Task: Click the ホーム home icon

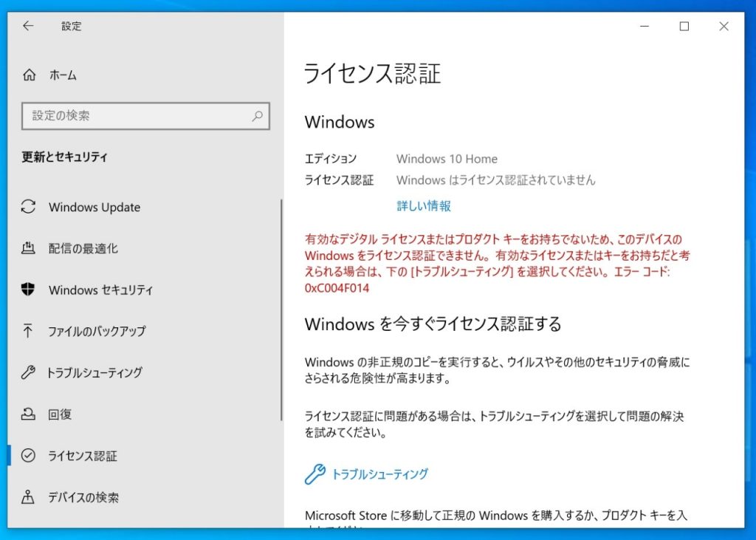Action: coord(28,75)
